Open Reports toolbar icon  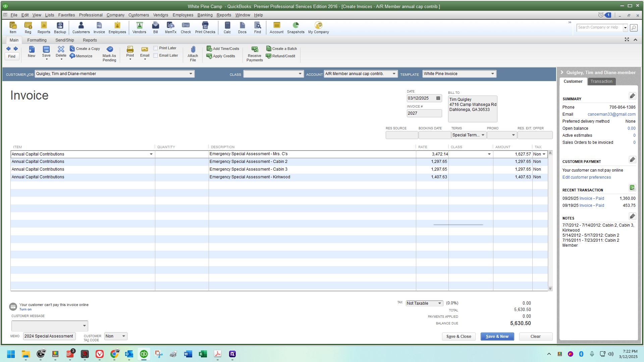(x=44, y=27)
